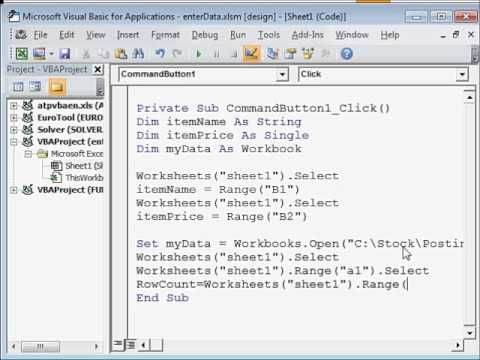480x360 pixels.
Task: Click the Project panel horizontal scrollbar thumb
Action: (x=41, y=347)
